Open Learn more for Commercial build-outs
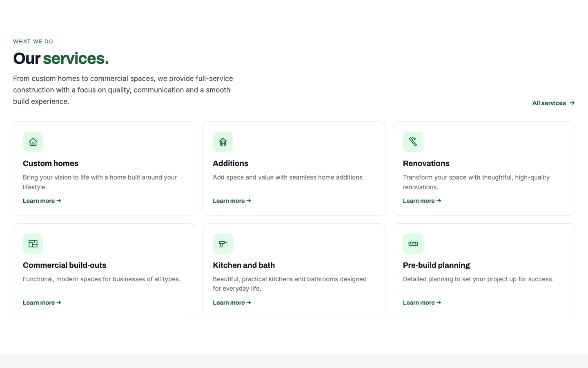Image resolution: width=588 pixels, height=368 pixels. click(42, 303)
